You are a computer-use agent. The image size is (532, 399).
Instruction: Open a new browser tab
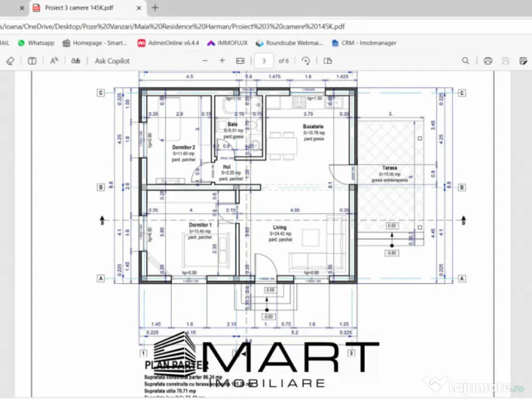click(155, 8)
